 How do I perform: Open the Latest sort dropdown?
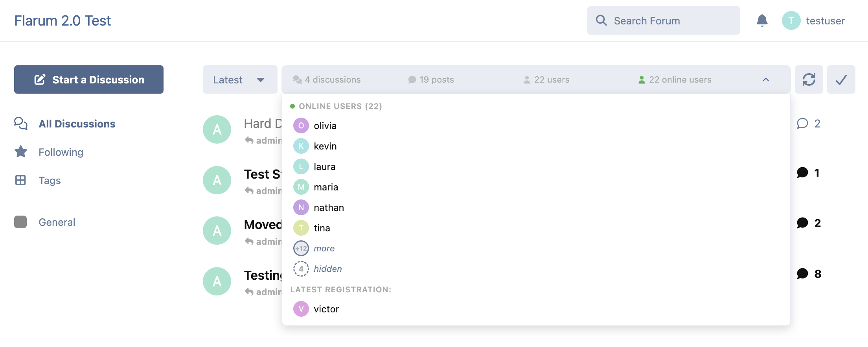239,79
